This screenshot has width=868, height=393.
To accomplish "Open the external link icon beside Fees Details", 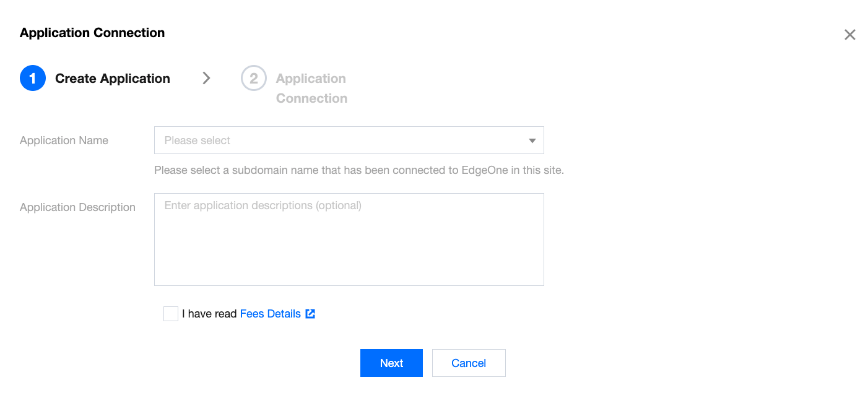I will tap(310, 314).
